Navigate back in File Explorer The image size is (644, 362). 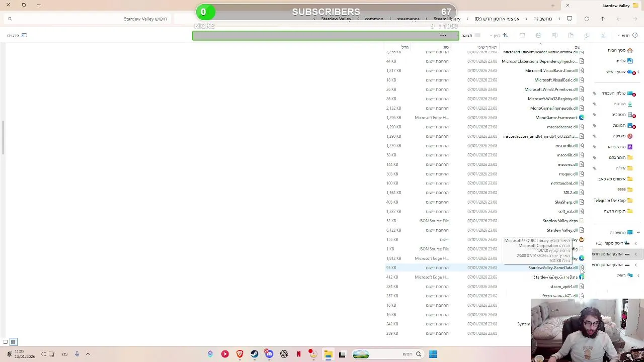point(634,19)
